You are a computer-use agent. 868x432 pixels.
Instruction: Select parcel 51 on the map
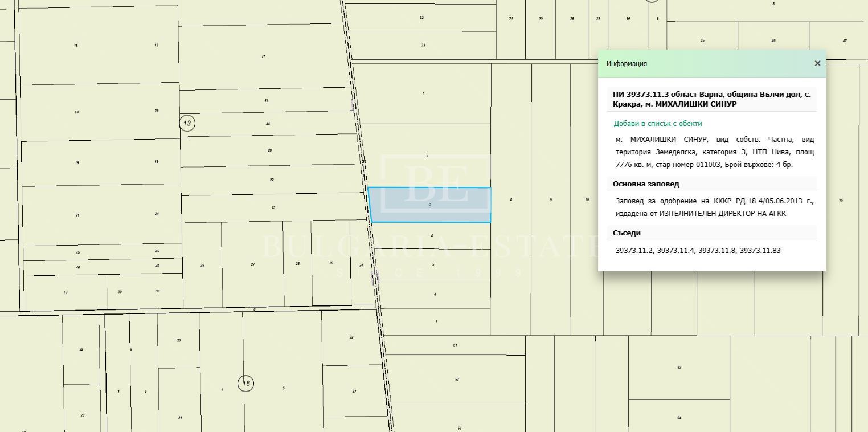click(x=455, y=345)
